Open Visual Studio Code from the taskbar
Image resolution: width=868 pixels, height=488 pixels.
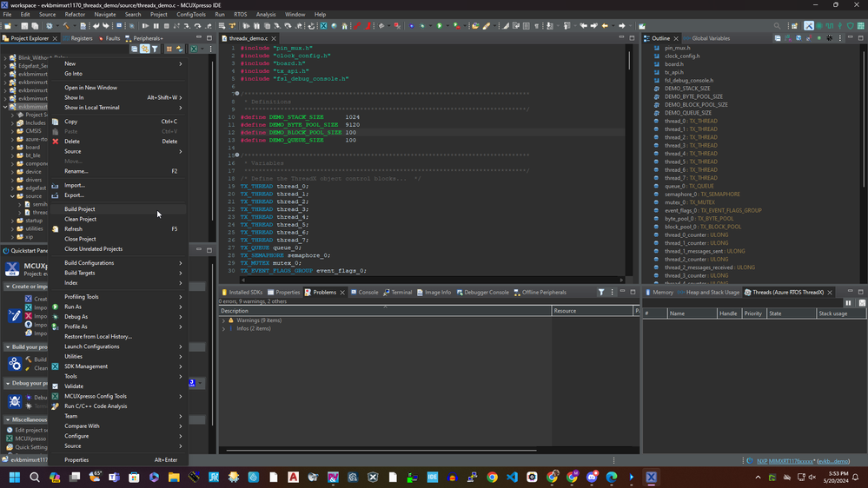512,478
